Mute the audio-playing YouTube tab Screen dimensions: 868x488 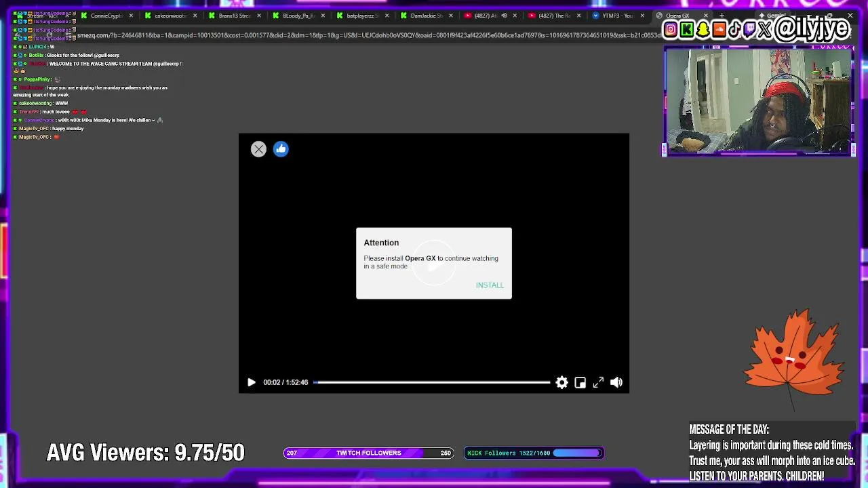504,16
